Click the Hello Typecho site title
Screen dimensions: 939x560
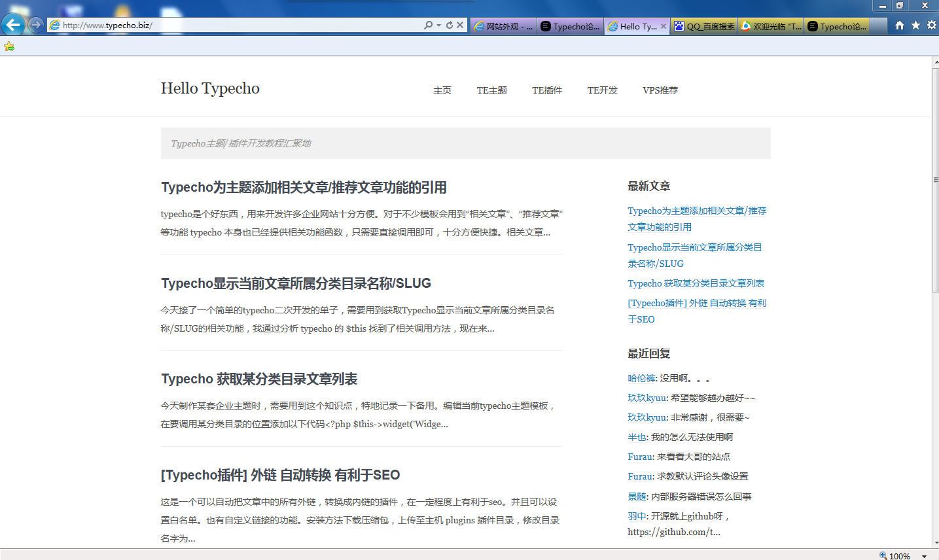[x=210, y=88]
